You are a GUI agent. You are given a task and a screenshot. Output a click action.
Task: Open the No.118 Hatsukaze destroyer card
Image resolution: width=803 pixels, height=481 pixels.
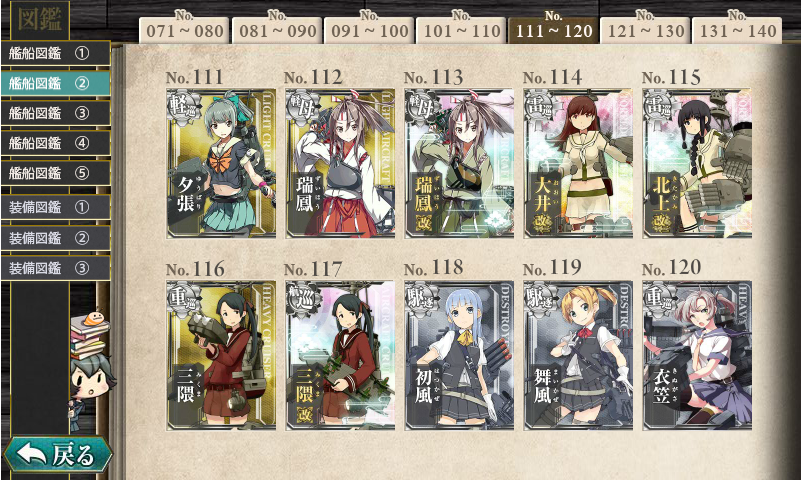[459, 355]
